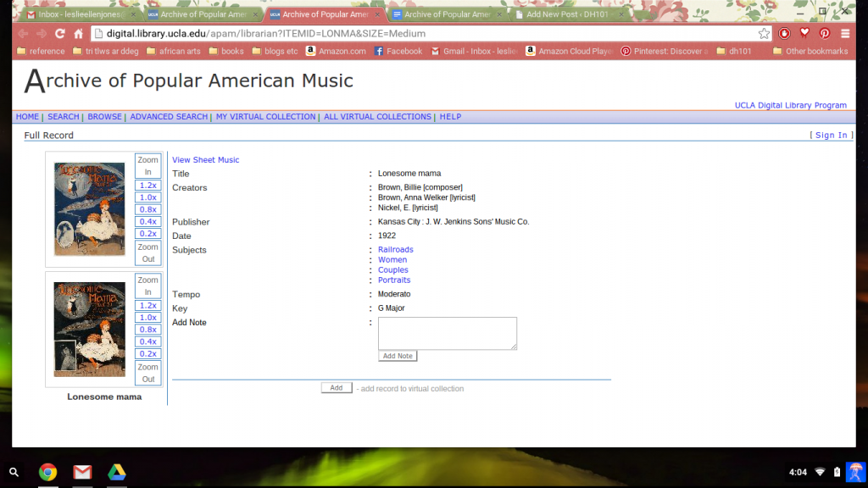Navigate back using the browser back arrow
The height and width of the screenshot is (488, 868).
pyautogui.click(x=23, y=33)
